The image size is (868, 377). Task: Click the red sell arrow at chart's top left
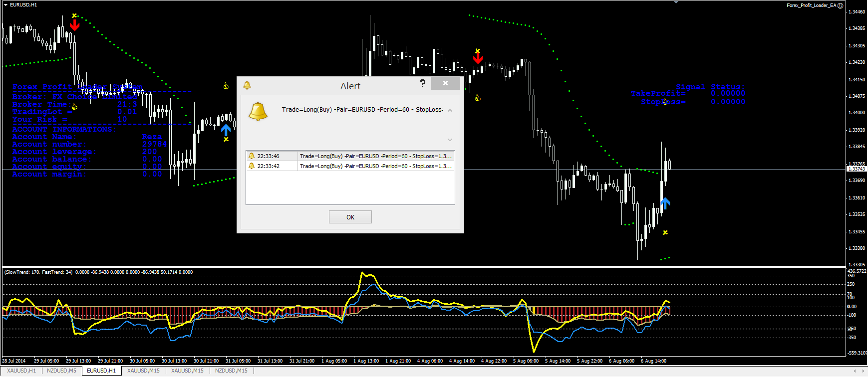[74, 25]
